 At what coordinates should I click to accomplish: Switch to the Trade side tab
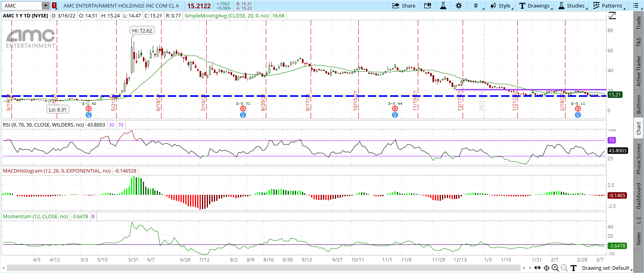tap(638, 23)
